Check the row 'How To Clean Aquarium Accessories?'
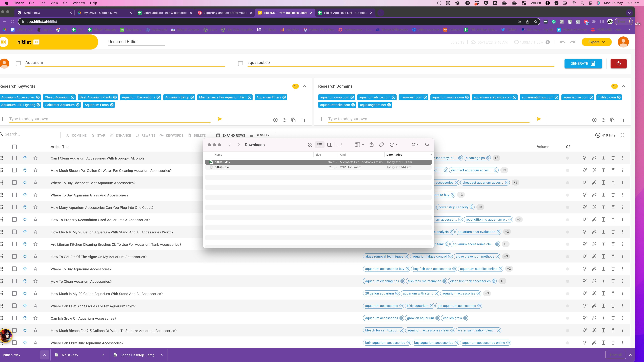The width and height of the screenshot is (644, 362). (x=14, y=281)
